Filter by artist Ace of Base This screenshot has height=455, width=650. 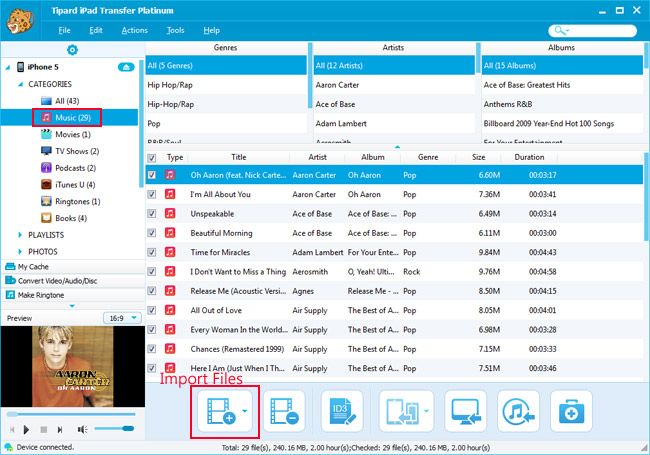(394, 104)
